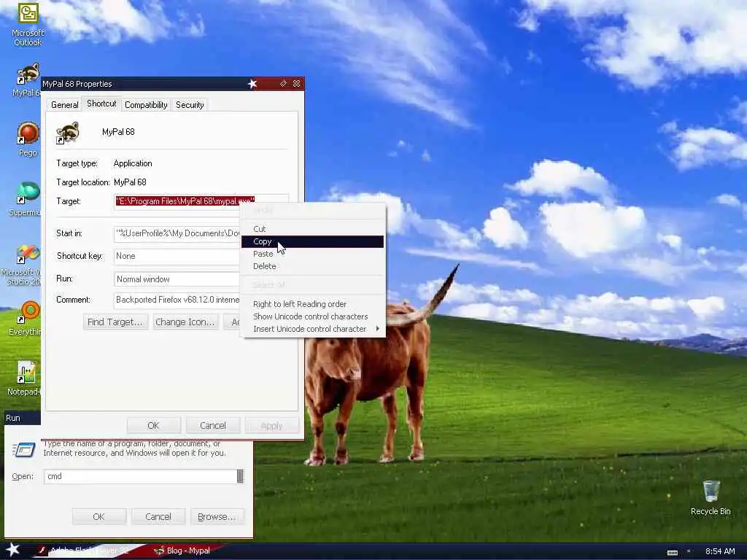Choose Copy from the context menu

(312, 241)
